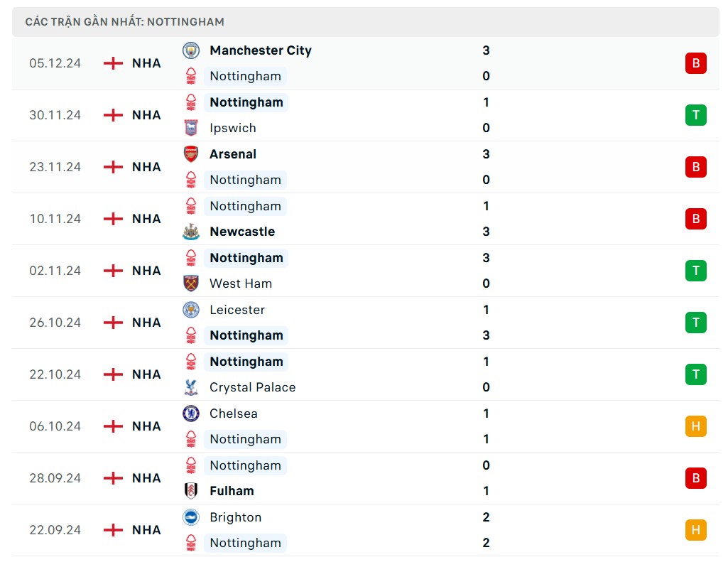
Task: Click the Manchester City club crest
Action: tap(191, 50)
